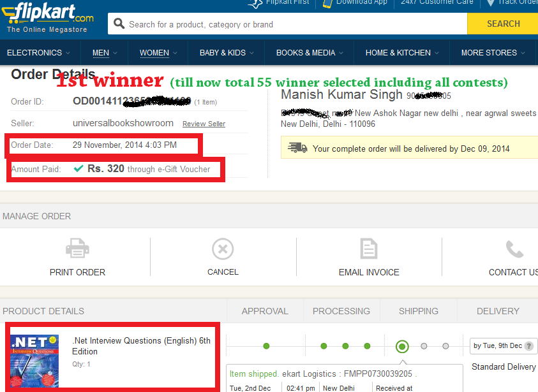Image resolution: width=538 pixels, height=392 pixels.
Task: Click the printer icon
Action: point(77,248)
